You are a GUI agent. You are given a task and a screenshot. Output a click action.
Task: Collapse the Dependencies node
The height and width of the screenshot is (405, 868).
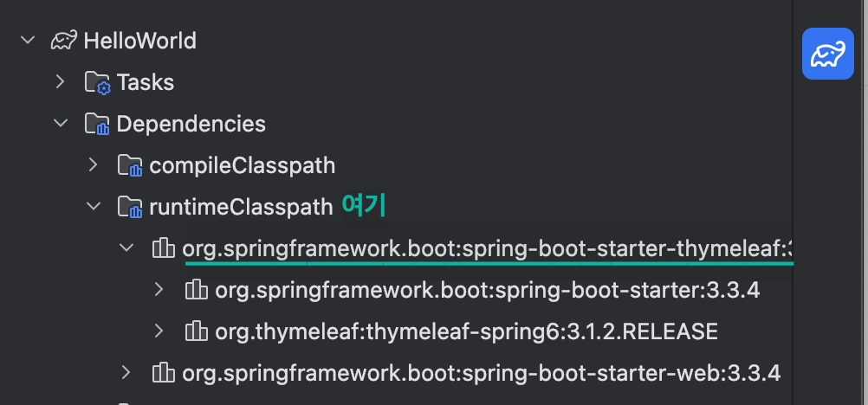61,124
